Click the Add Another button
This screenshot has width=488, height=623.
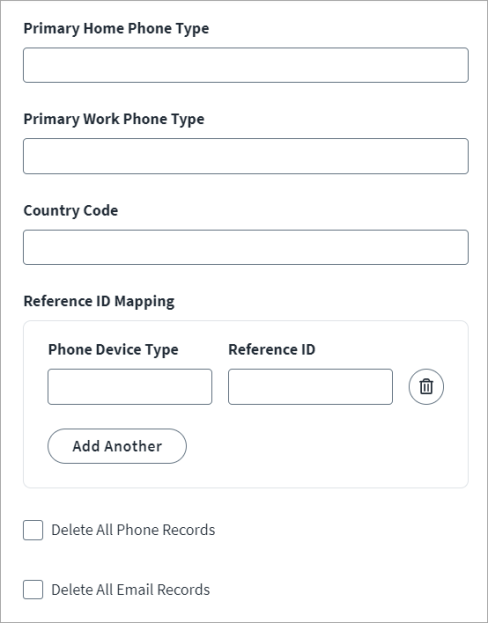(x=117, y=446)
